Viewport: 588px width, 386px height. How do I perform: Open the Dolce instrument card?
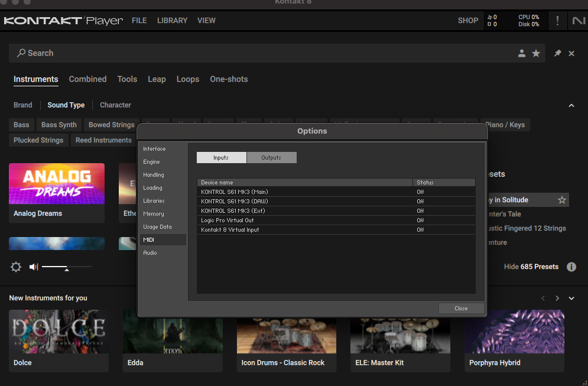pos(59,340)
